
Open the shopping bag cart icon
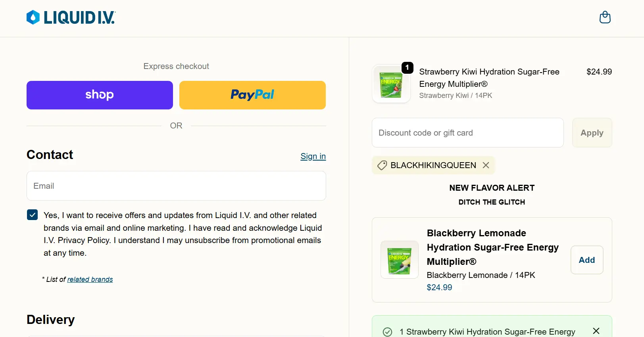[x=605, y=17]
